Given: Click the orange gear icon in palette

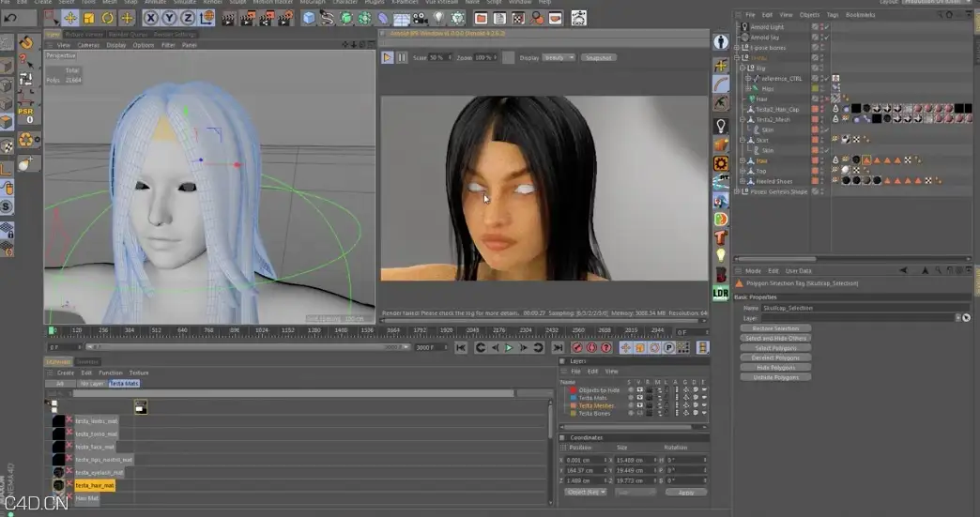Looking at the screenshot, I should pyautogui.click(x=721, y=163).
